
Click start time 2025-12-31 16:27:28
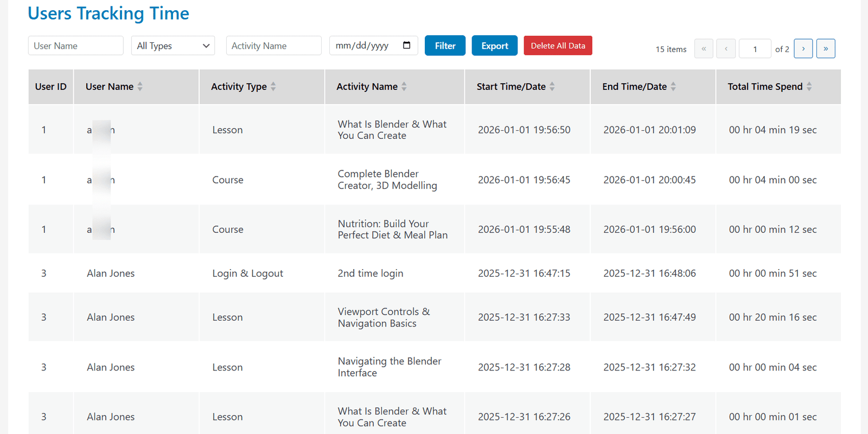point(524,367)
